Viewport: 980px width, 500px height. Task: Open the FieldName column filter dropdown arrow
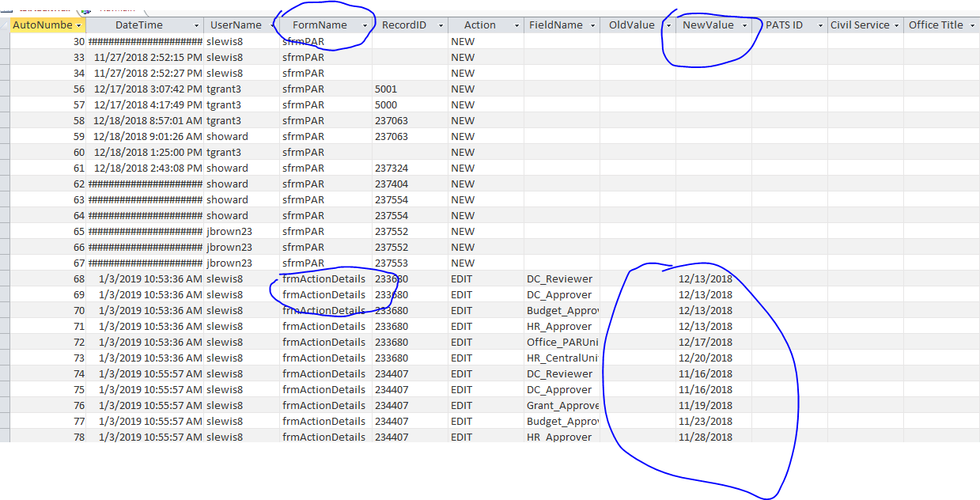(x=593, y=25)
